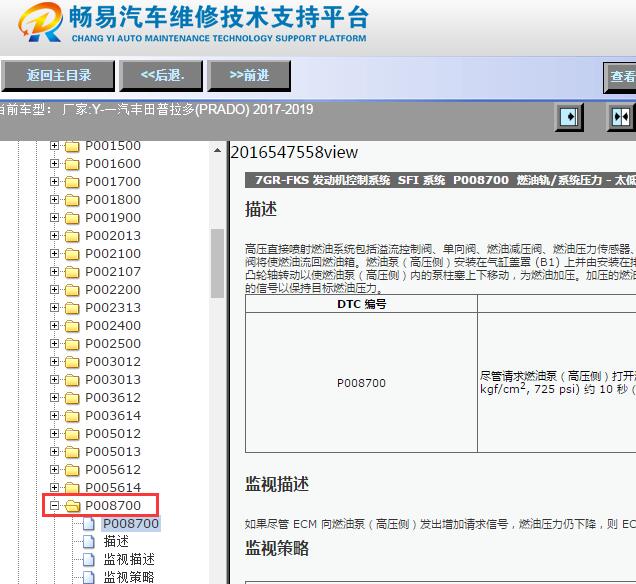
Task: Click the single-arrow panel toggle icon
Action: pos(569,117)
